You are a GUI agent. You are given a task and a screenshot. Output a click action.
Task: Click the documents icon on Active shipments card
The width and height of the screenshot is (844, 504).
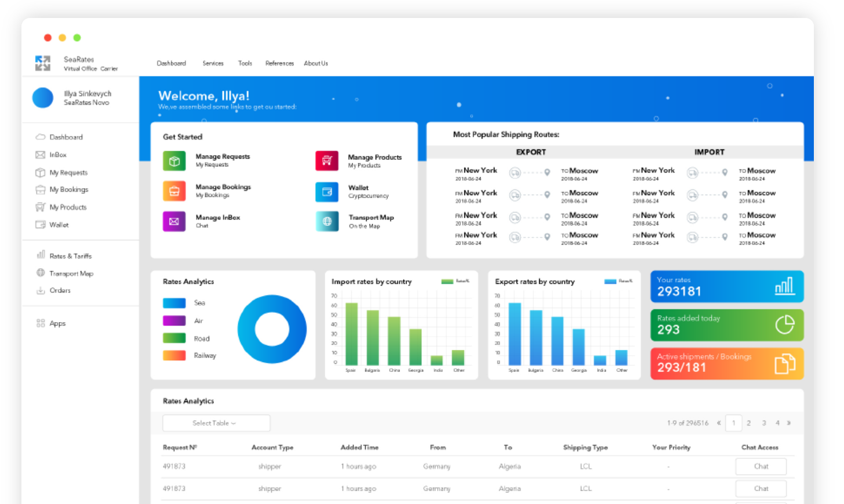(785, 364)
